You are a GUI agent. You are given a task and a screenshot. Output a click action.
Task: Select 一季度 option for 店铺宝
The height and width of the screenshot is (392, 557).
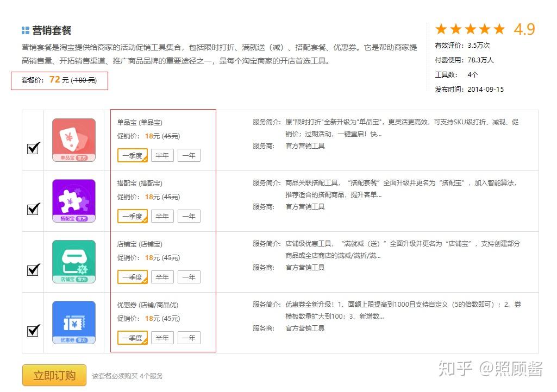pos(133,277)
